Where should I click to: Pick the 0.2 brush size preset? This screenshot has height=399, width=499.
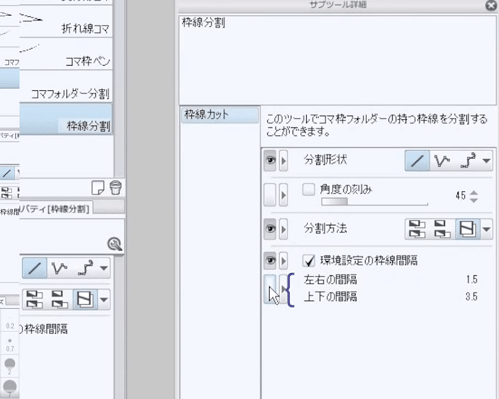coord(10,322)
